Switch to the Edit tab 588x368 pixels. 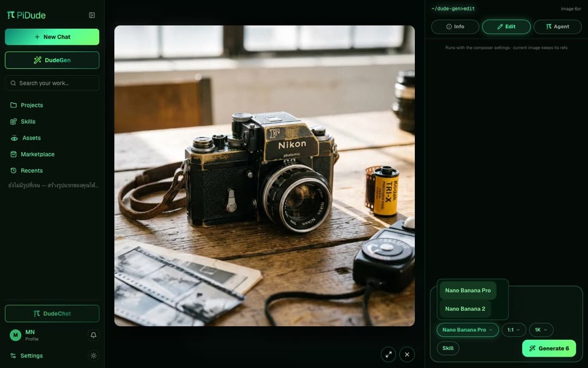coord(506,27)
